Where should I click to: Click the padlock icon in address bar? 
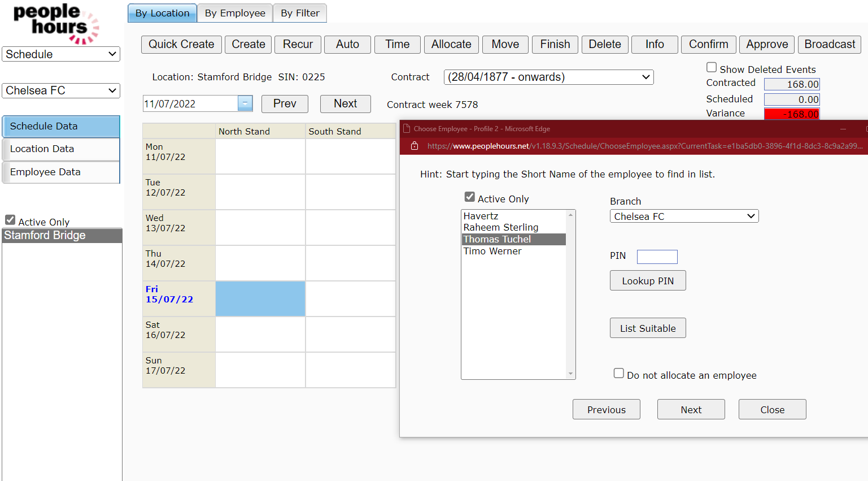(415, 146)
